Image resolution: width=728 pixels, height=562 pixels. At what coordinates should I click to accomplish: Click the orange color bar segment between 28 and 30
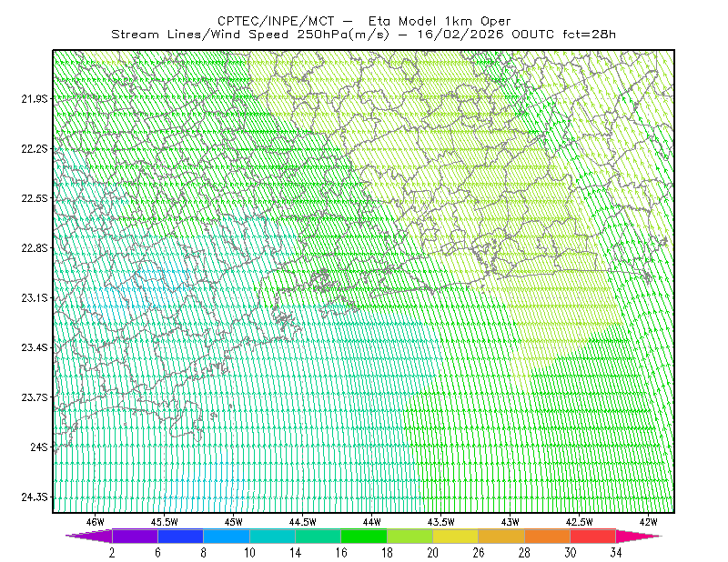coord(548,536)
